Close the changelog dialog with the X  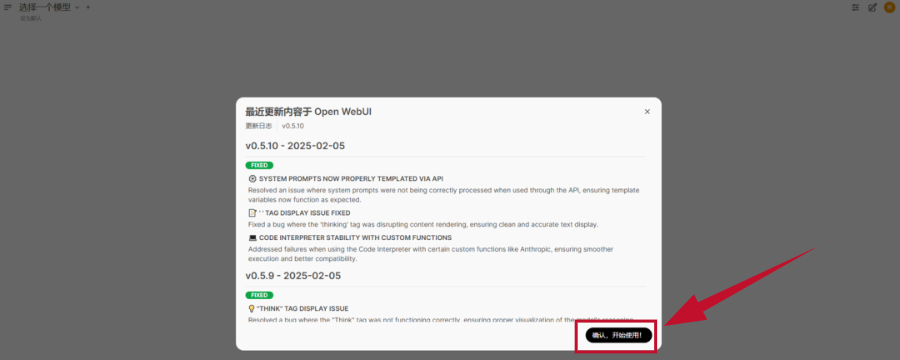pyautogui.click(x=647, y=112)
